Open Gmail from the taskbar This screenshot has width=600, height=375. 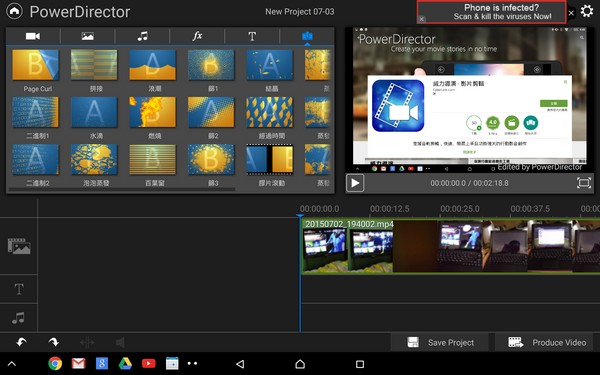[78, 363]
